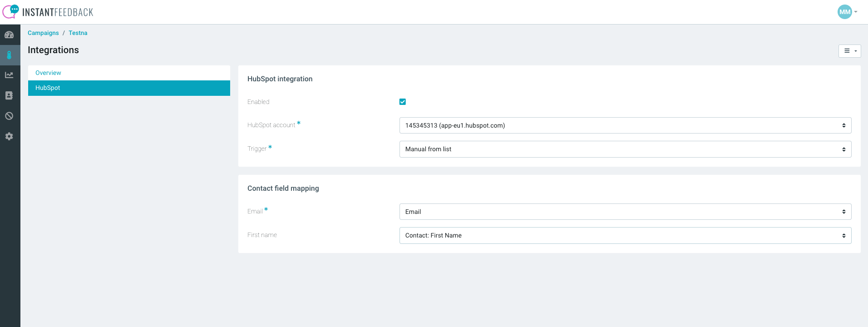Open the settings gear icon in the sidebar
The image size is (868, 327).
pos(9,136)
